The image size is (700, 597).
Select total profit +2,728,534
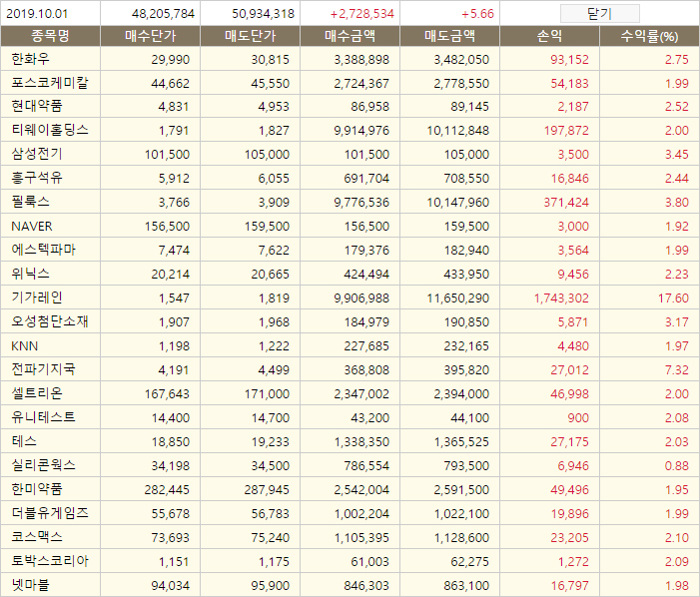[x=362, y=14]
